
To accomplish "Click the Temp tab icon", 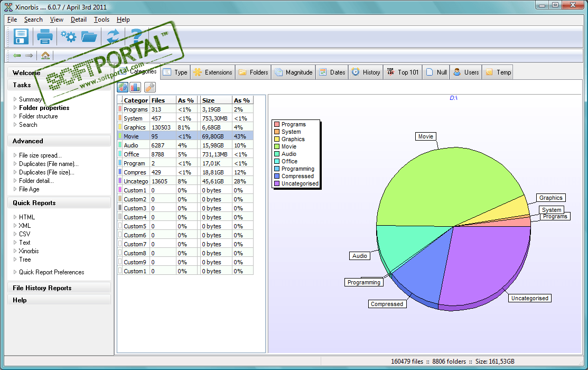I will (489, 72).
